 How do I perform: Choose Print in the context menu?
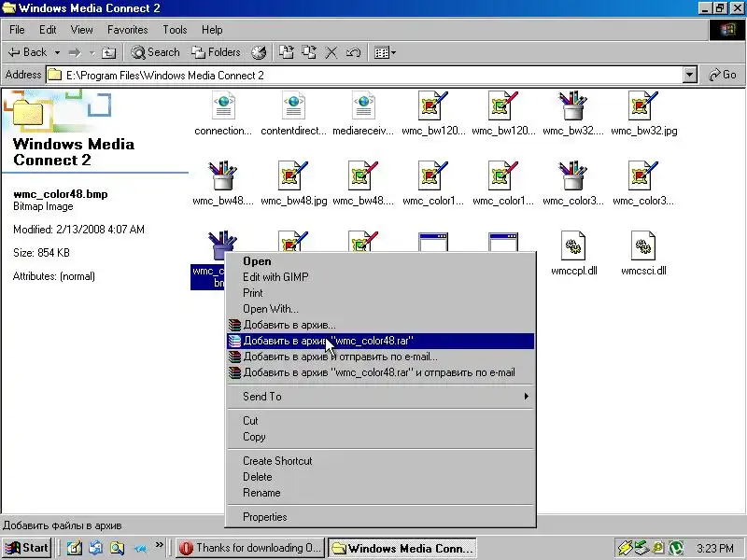point(380,293)
